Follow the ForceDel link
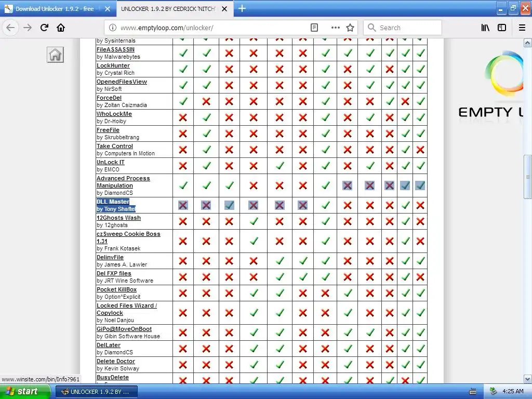This screenshot has width=532, height=399. [x=109, y=98]
